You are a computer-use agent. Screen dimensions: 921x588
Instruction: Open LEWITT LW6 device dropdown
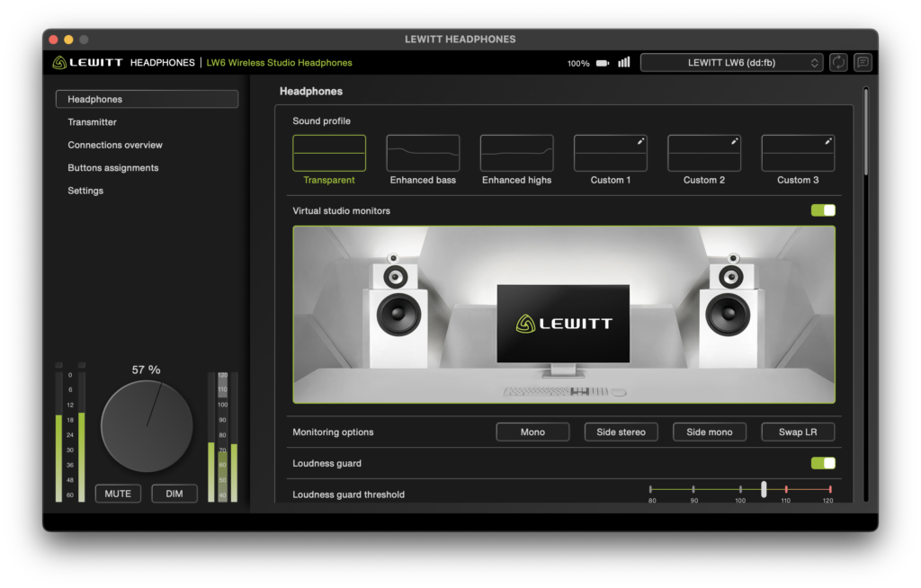point(731,62)
